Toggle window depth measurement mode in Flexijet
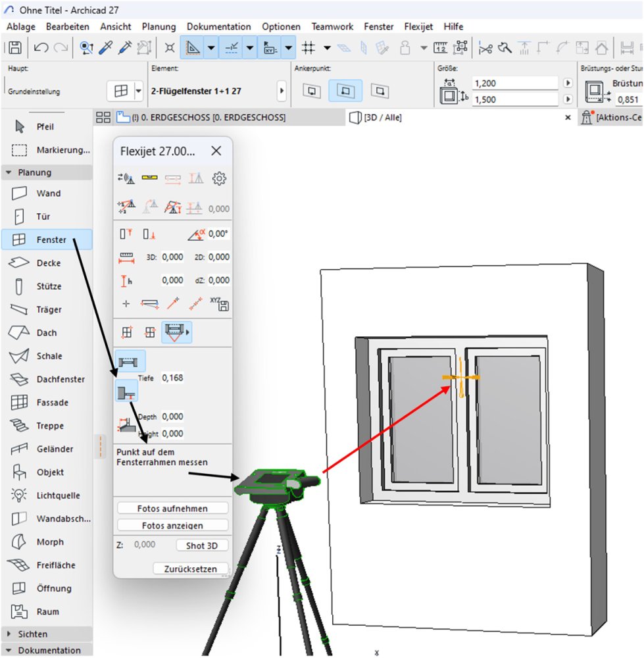The width and height of the screenshot is (644, 658). click(x=126, y=391)
